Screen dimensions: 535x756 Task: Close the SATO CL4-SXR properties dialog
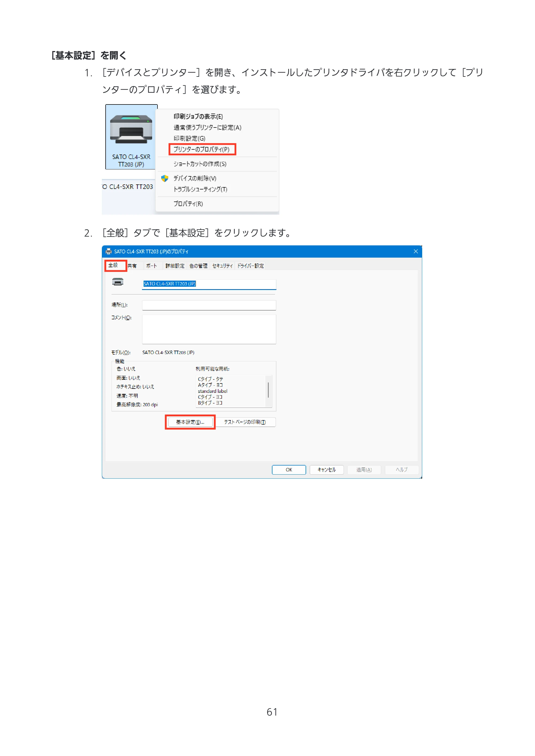416,251
